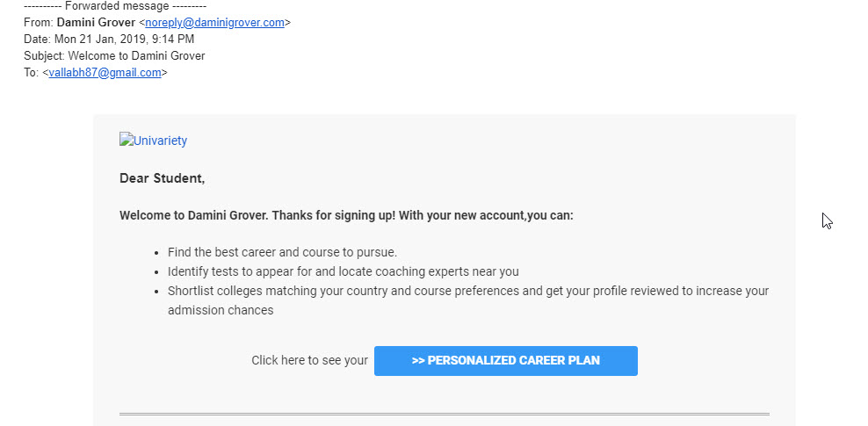Click the Subject line Welcome to Damini Grover
Screen dimensions: 868x426
point(114,56)
